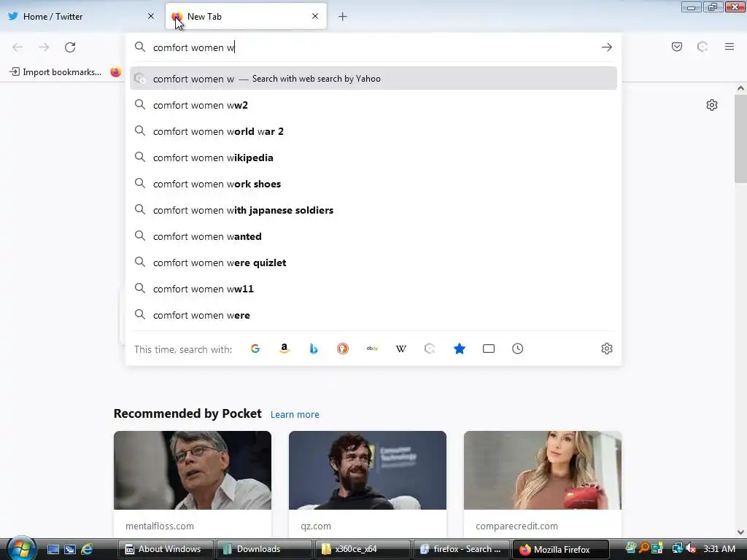Image resolution: width=747 pixels, height=560 pixels.
Task: Personalize new tab gear icon
Action: [712, 105]
